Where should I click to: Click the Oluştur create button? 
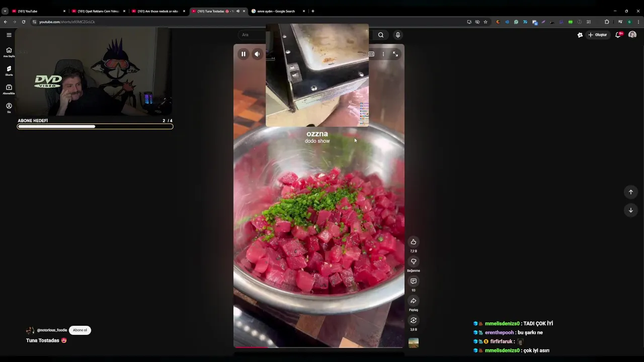coord(598,35)
